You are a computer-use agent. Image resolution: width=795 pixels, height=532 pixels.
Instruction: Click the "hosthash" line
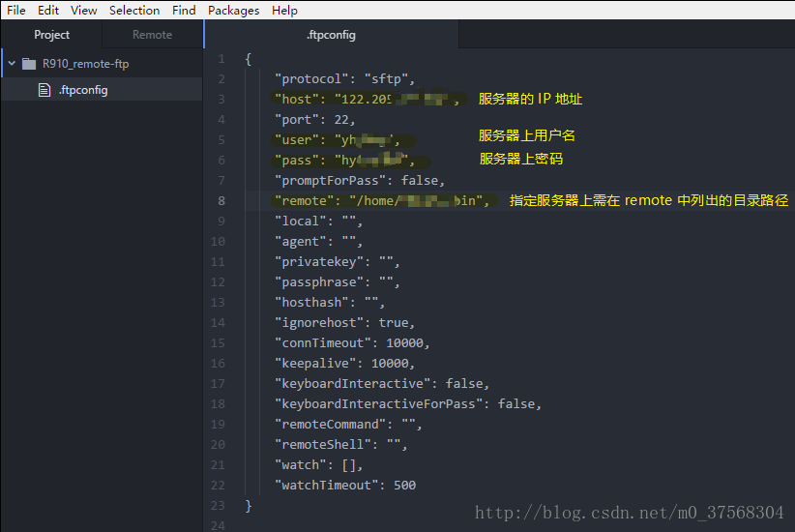pos(330,302)
